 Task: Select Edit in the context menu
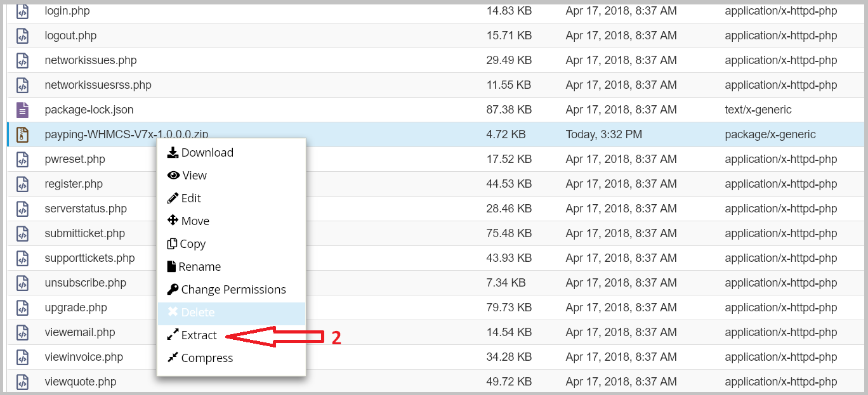point(232,198)
